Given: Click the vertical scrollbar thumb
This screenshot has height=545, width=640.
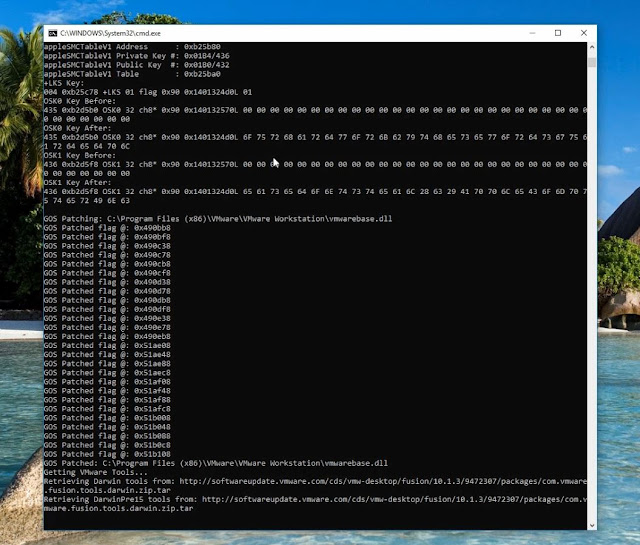Looking at the screenshot, I should coord(592,62).
